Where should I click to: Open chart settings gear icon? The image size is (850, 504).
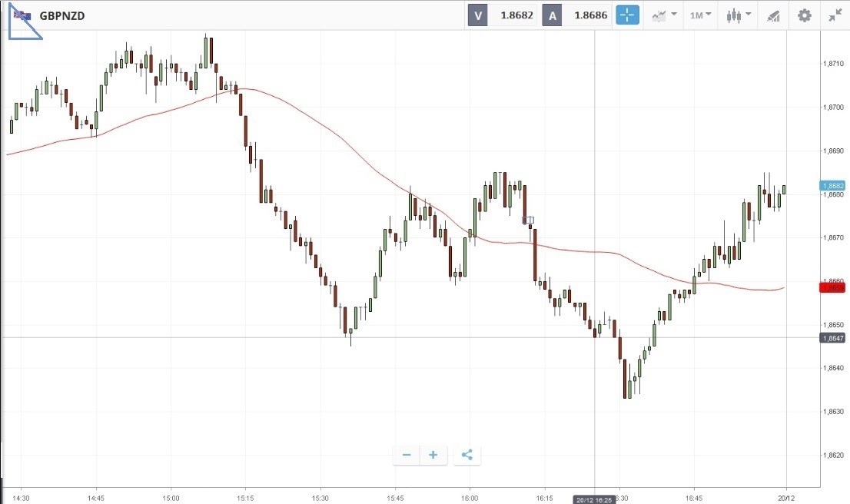[x=804, y=15]
